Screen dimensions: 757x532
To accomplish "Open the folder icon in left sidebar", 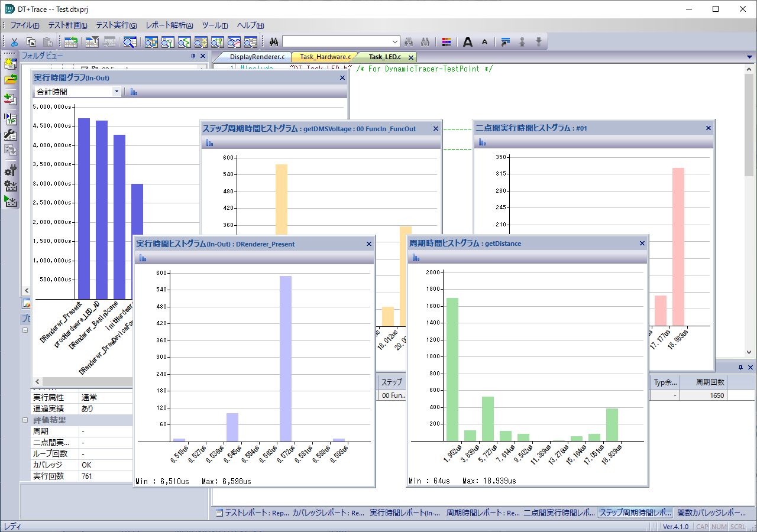I will point(10,79).
